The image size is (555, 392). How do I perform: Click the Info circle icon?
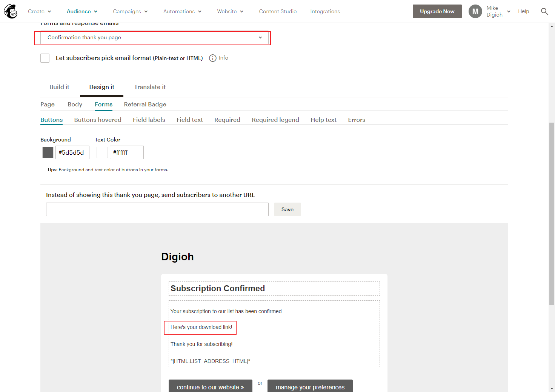pos(212,58)
